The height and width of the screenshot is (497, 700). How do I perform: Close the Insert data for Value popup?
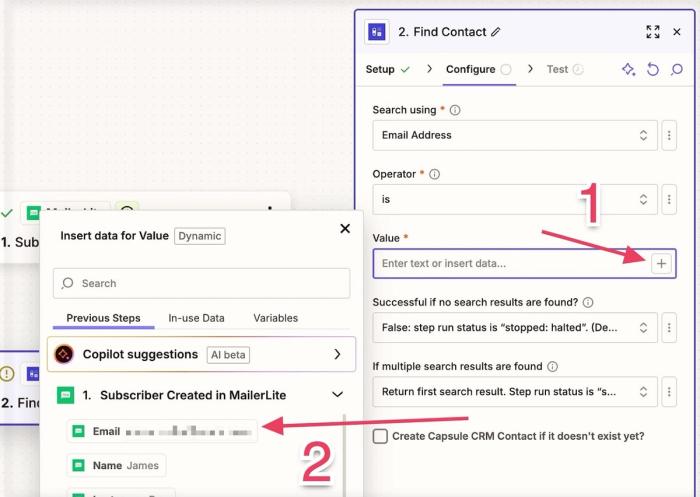pos(345,229)
